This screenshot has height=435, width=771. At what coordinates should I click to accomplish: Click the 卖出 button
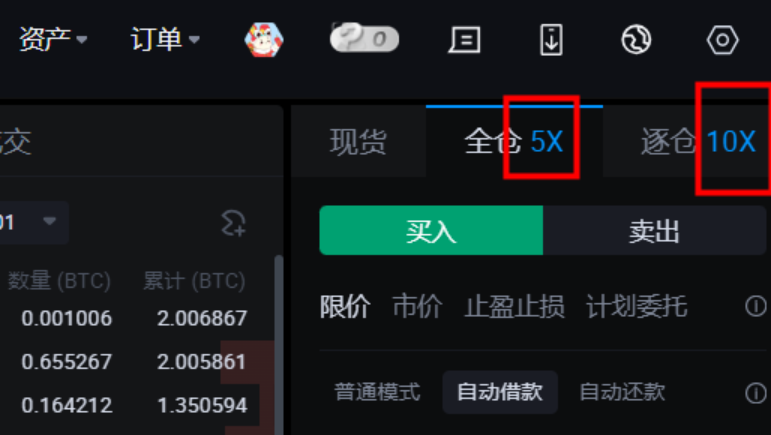tap(654, 231)
